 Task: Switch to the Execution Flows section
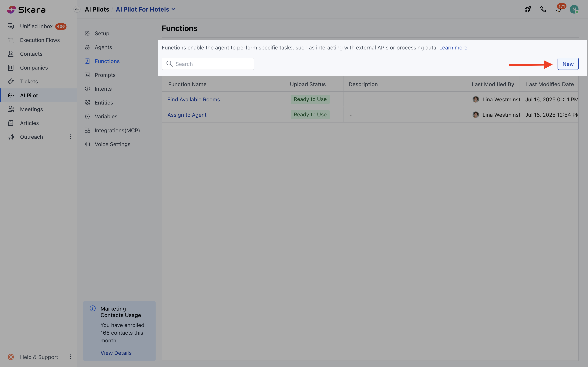pyautogui.click(x=40, y=40)
